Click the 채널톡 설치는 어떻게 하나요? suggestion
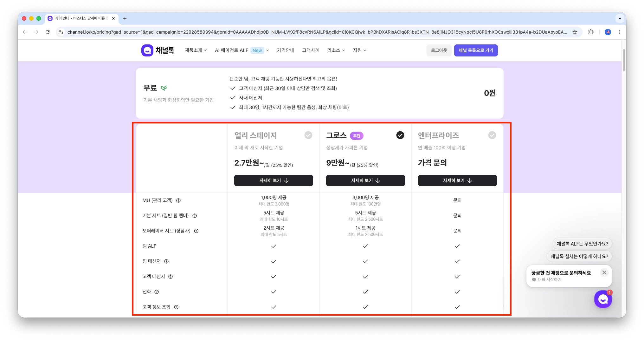The width and height of the screenshot is (644, 341). (579, 257)
